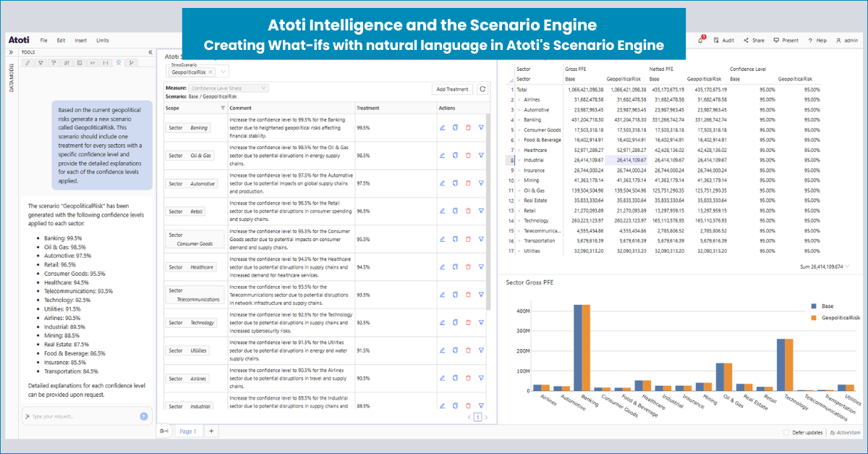
Task: Refresh treatments with the icon beside Add Treatment
Action: click(x=482, y=88)
